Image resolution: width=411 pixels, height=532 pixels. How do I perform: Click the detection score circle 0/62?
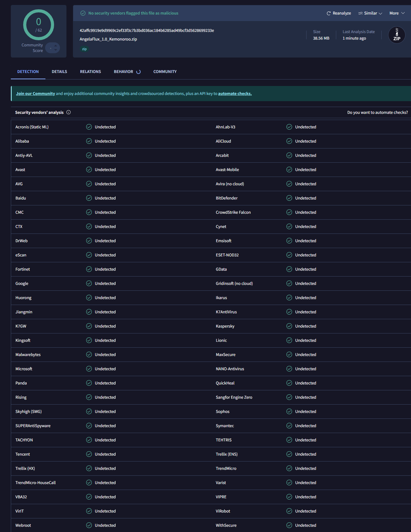[x=39, y=25]
